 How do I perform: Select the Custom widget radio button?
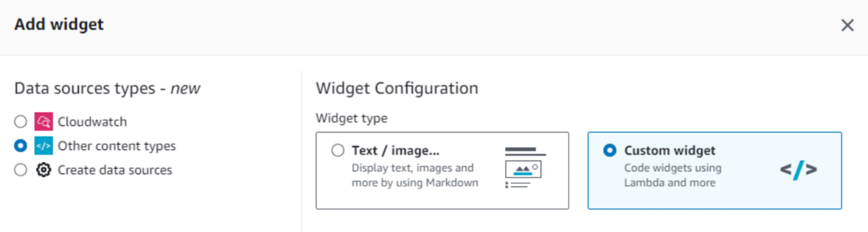point(610,150)
